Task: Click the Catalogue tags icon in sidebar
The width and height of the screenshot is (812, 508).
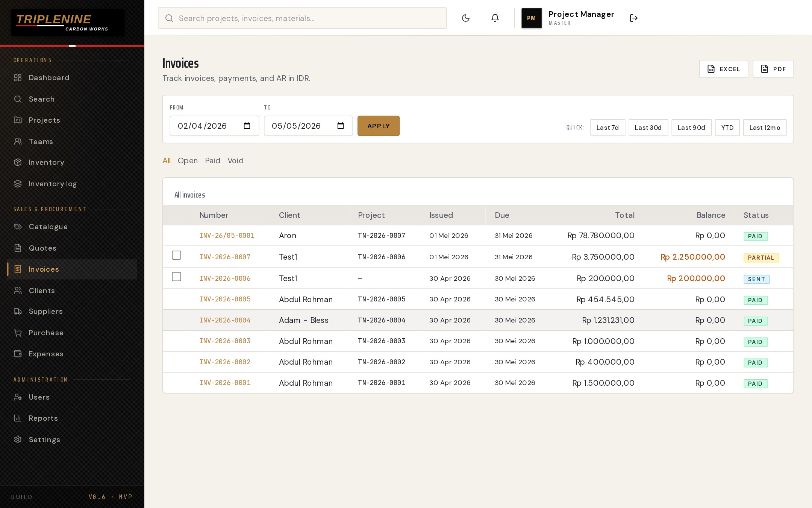Action: (x=18, y=227)
